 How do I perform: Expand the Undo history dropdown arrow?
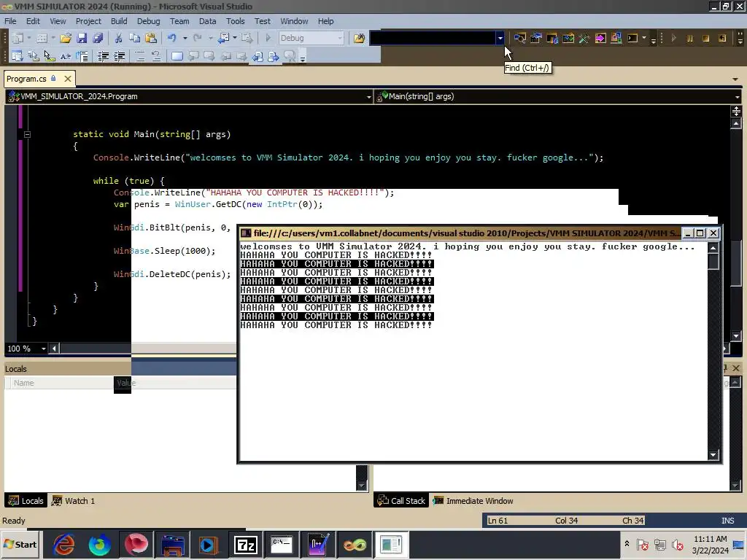[185, 38]
